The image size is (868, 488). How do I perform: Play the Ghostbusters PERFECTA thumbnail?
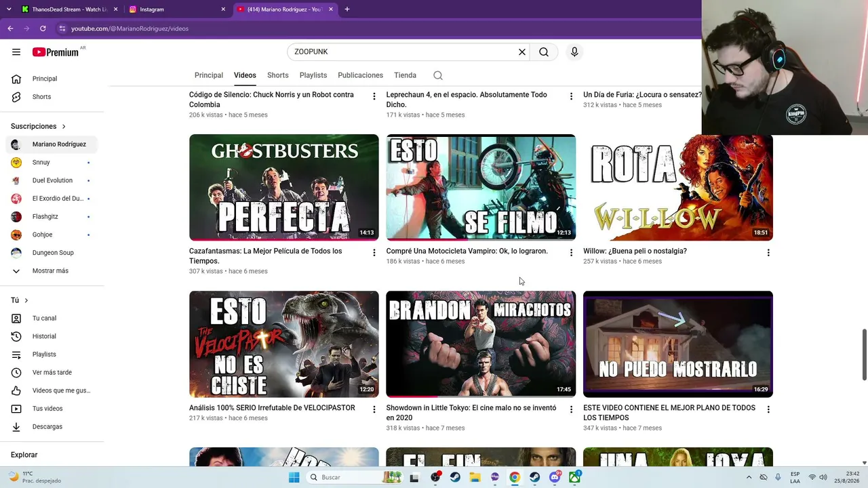284,187
